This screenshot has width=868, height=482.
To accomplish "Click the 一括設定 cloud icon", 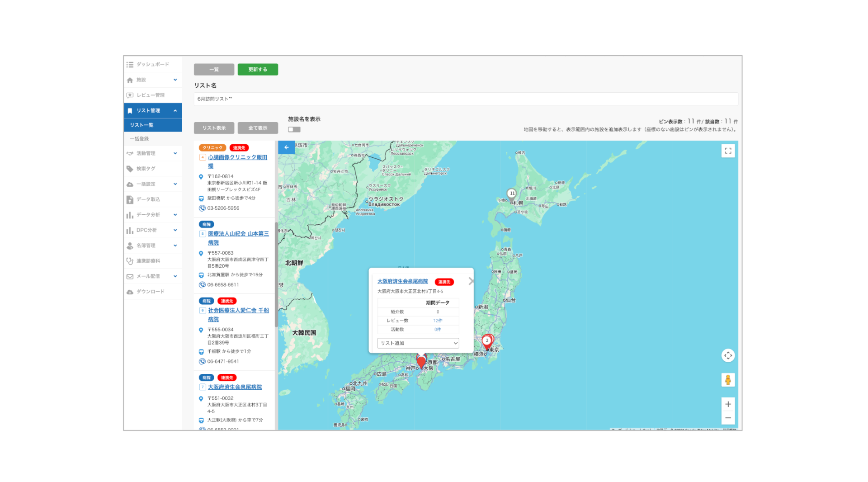I will click(x=130, y=184).
